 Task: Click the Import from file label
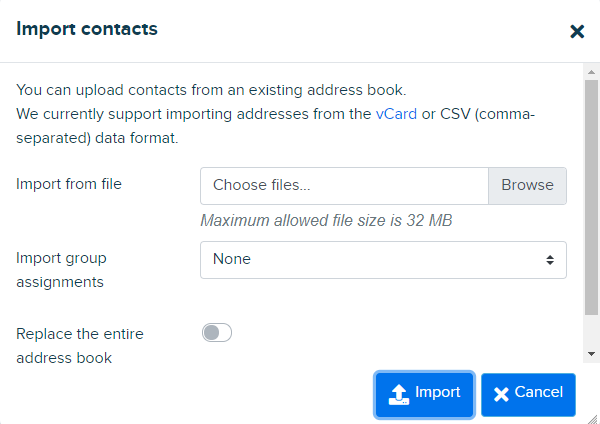click(x=69, y=184)
